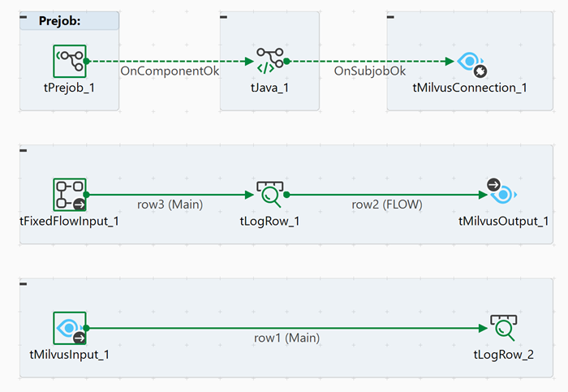Click the tLogRow_2 component icon

(503, 328)
